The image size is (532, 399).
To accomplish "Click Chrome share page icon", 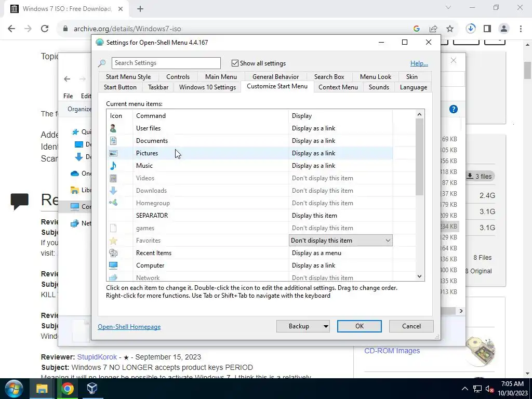I will tap(433, 29).
